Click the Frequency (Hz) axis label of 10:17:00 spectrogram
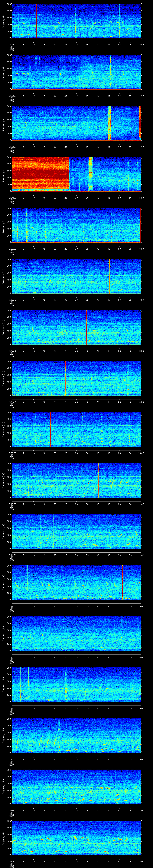Screen dimensions: 153x868 (x=3, y=838)
